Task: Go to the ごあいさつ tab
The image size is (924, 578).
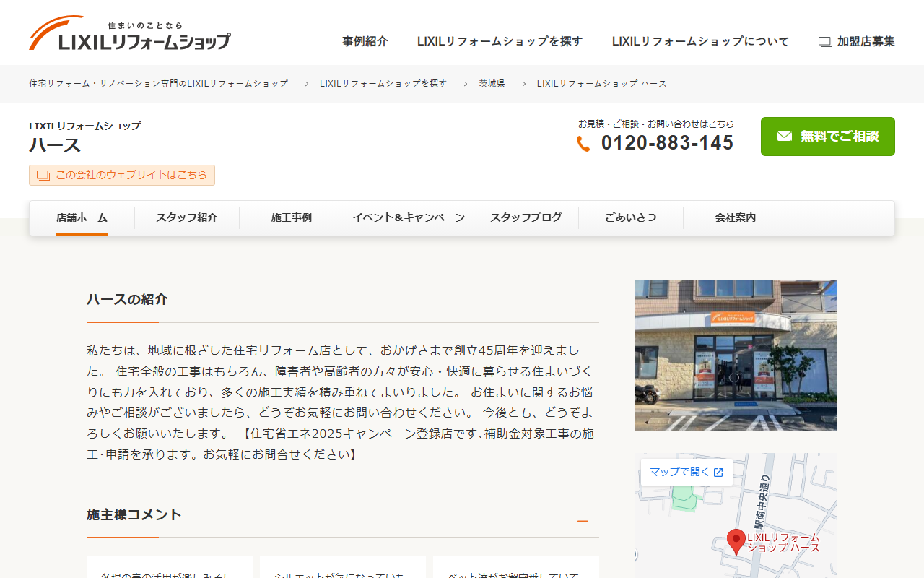Action: coord(631,217)
